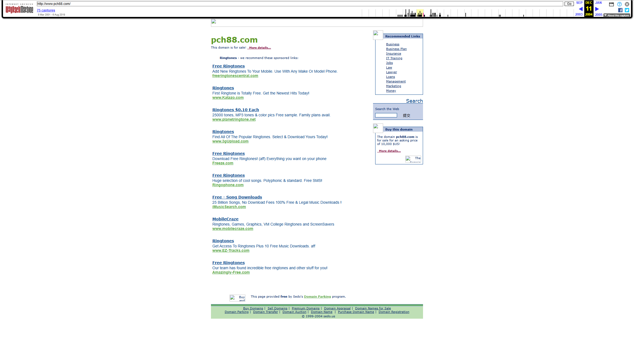This screenshot has height=364, width=634.
Task: Open the 75 captures link
Action: pyautogui.click(x=46, y=10)
